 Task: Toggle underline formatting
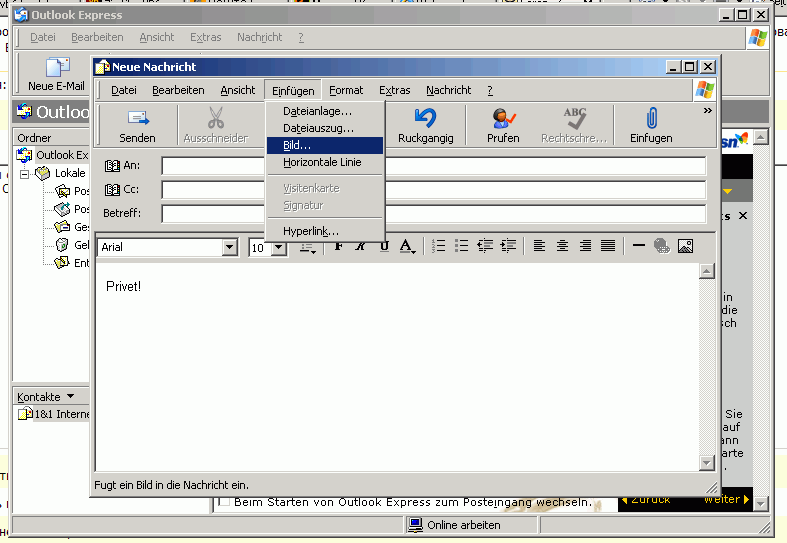click(384, 246)
